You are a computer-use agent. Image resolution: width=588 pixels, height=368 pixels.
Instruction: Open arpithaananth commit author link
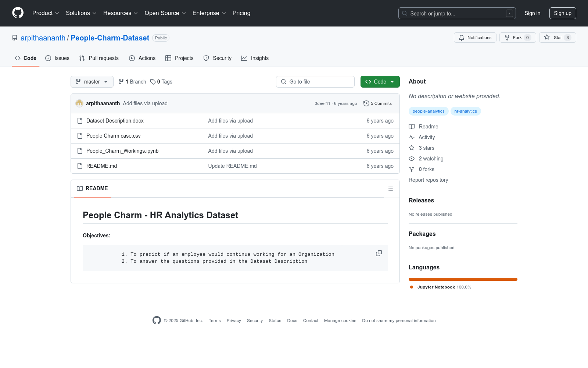[103, 103]
